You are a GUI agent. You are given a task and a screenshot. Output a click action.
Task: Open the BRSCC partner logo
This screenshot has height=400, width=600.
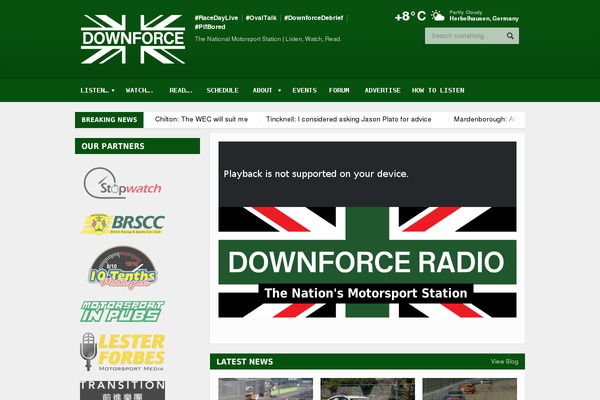[123, 224]
